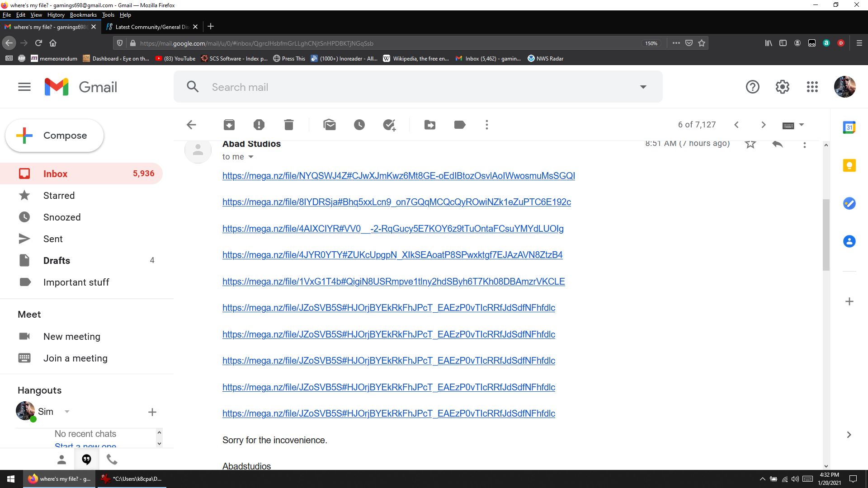Open the first mega.nz link starting NYQSWJ4Z
The height and width of the screenshot is (488, 868).
398,176
